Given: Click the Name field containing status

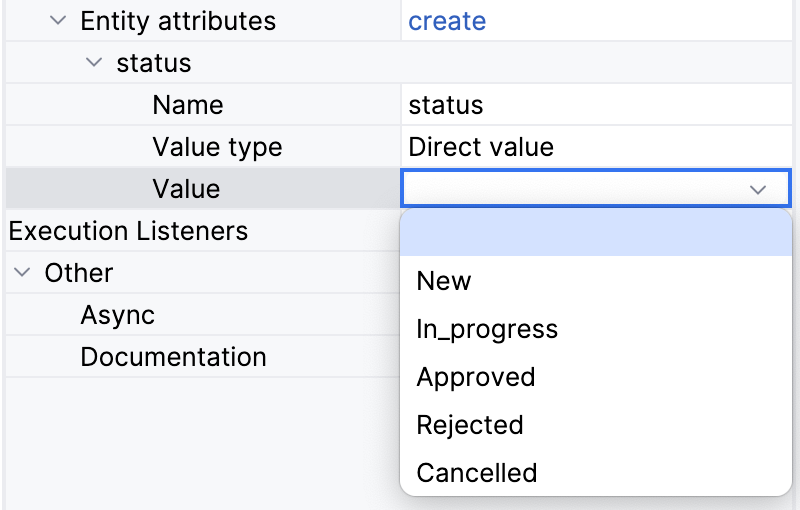Looking at the screenshot, I should coord(595,105).
